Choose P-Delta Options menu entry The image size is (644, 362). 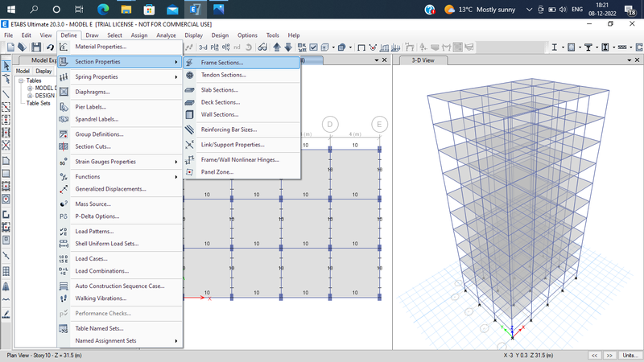pyautogui.click(x=120, y=216)
